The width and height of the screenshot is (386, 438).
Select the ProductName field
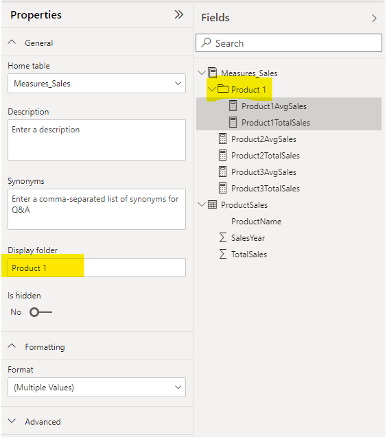pos(256,221)
